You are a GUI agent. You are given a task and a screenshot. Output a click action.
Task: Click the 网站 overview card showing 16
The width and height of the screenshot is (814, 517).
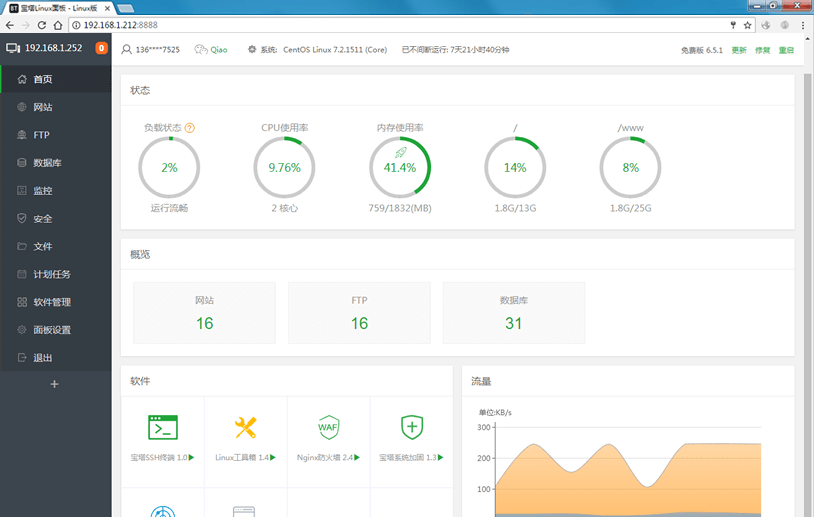pyautogui.click(x=205, y=312)
